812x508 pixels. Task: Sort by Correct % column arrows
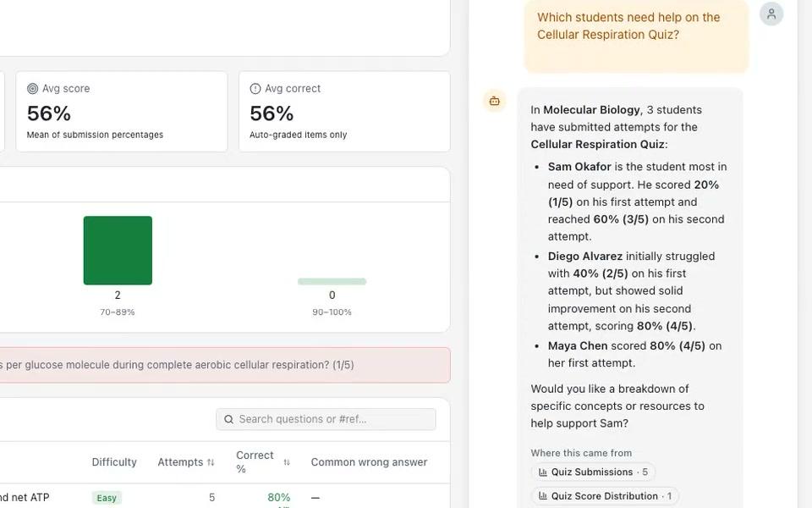tap(287, 462)
